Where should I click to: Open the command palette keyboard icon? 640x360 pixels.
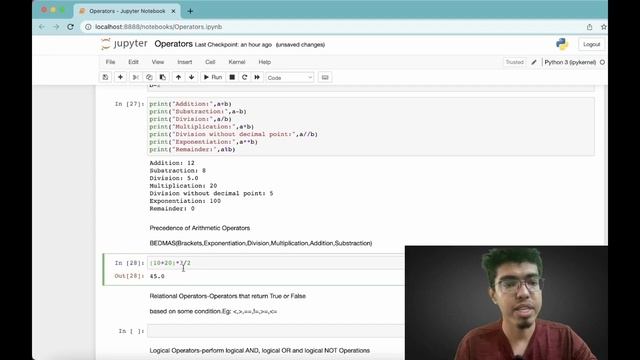325,77
